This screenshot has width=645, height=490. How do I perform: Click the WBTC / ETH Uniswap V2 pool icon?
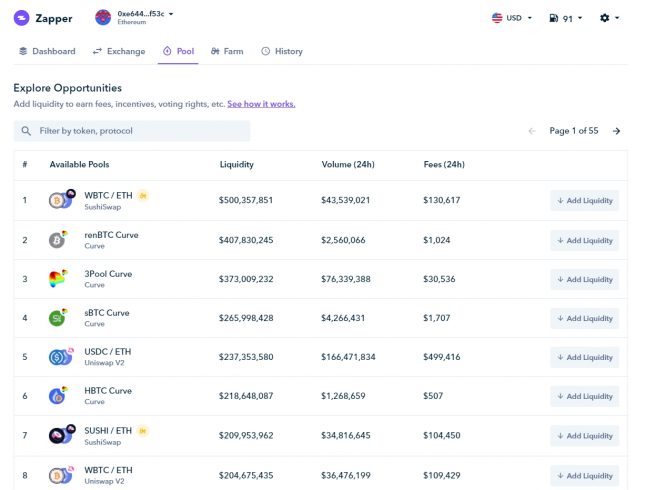(61, 475)
